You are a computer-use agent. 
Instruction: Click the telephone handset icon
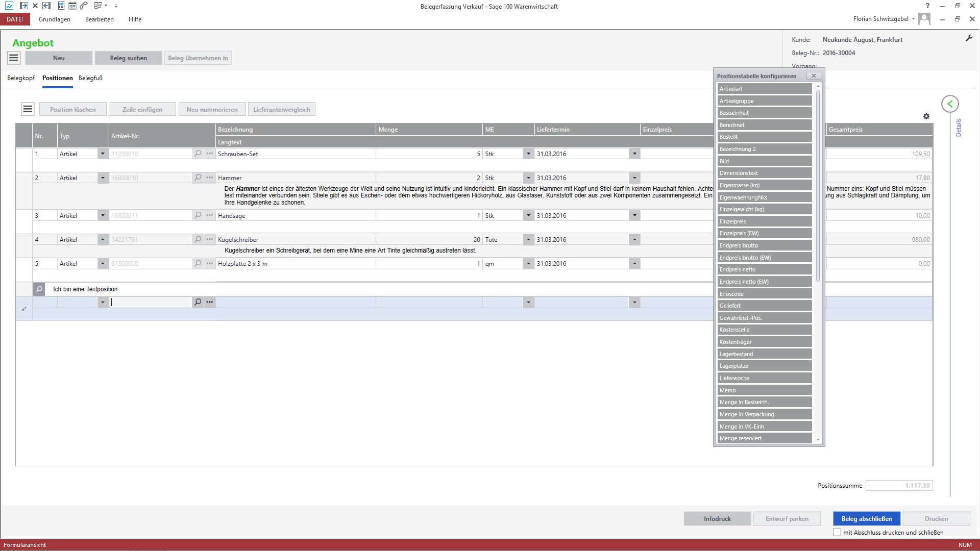point(84,6)
